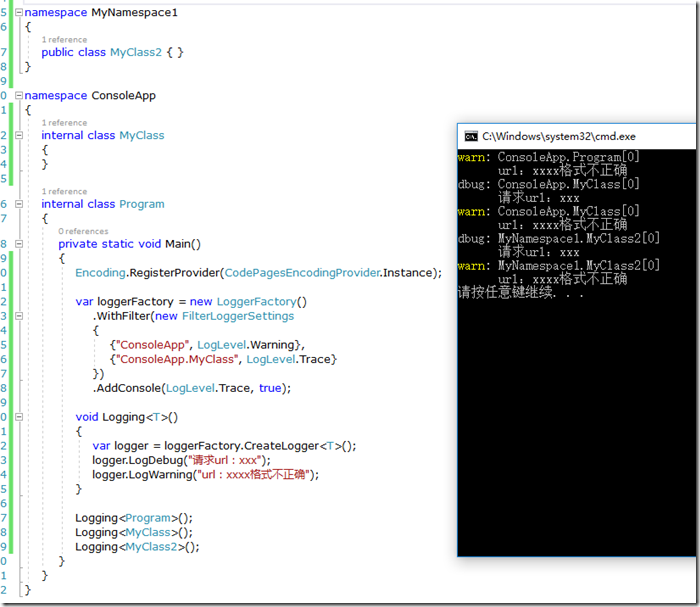Screen dimensions: 700x607
Task: Click the logger.LogWarning call line
Action: click(205, 474)
